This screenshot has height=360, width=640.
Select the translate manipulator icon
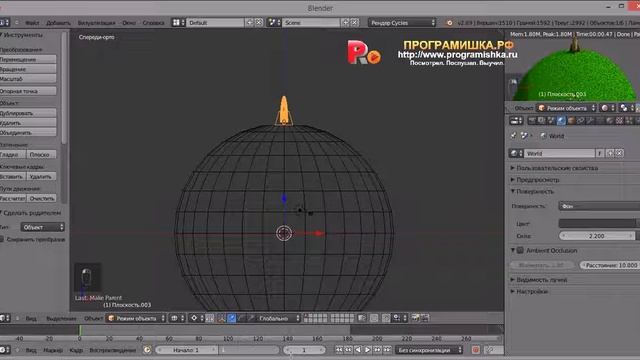231,318
